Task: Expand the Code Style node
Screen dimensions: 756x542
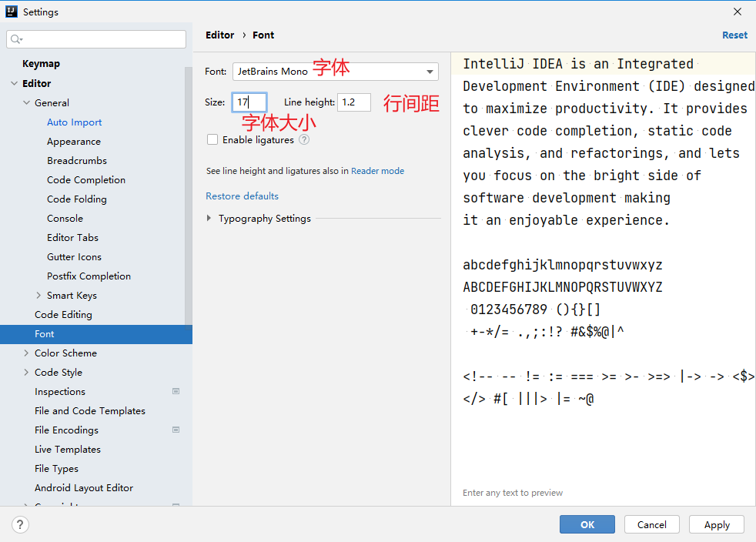Action: pyautogui.click(x=26, y=373)
